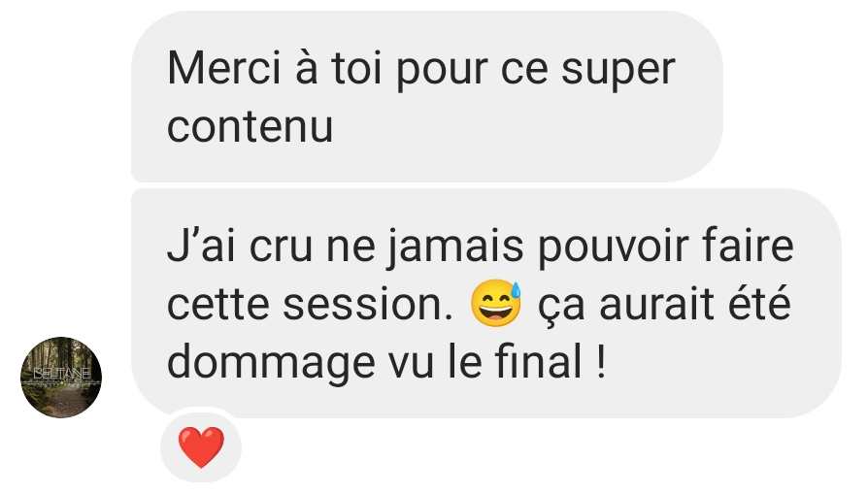Click the word "cette" in second message
The image size is (868, 495).
coord(218,305)
